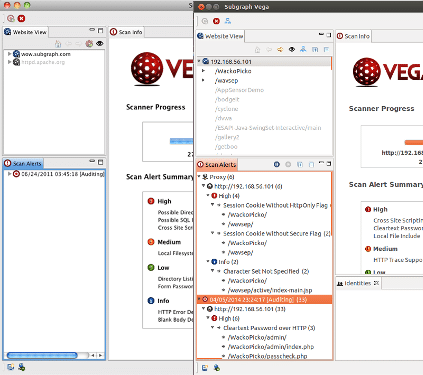Collapse Session Cookie Without HttpOnly Flag node
Screen dimensions: 423x375
[x=213, y=205]
